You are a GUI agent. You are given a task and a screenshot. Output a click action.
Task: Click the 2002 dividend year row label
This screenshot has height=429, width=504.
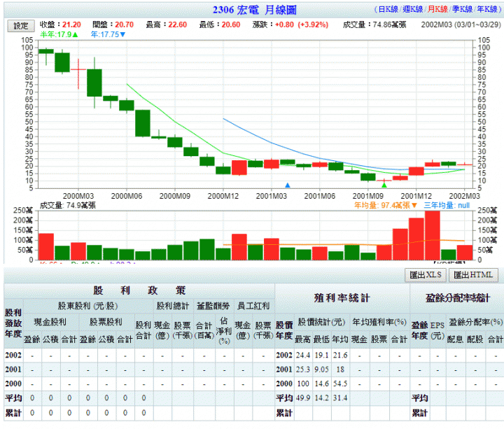tap(13, 355)
